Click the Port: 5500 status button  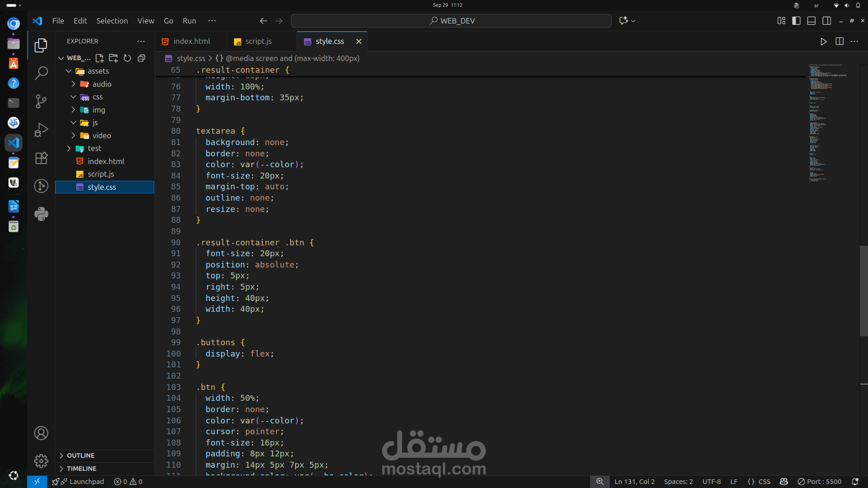pos(819,482)
